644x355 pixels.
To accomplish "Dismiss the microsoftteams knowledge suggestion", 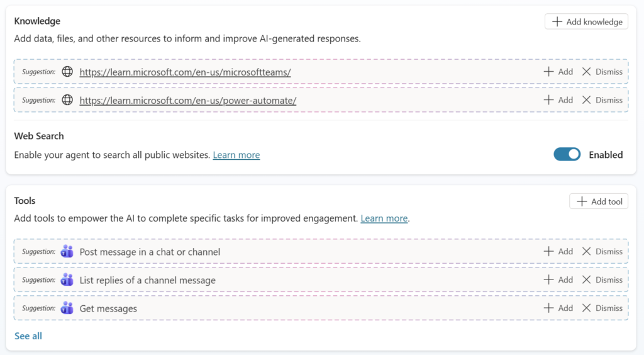I will 602,72.
